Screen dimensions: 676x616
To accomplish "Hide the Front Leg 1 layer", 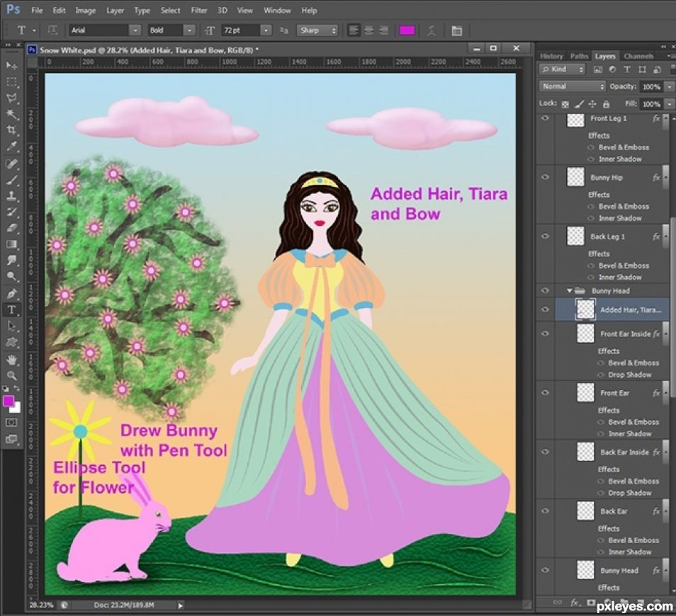I will point(546,118).
